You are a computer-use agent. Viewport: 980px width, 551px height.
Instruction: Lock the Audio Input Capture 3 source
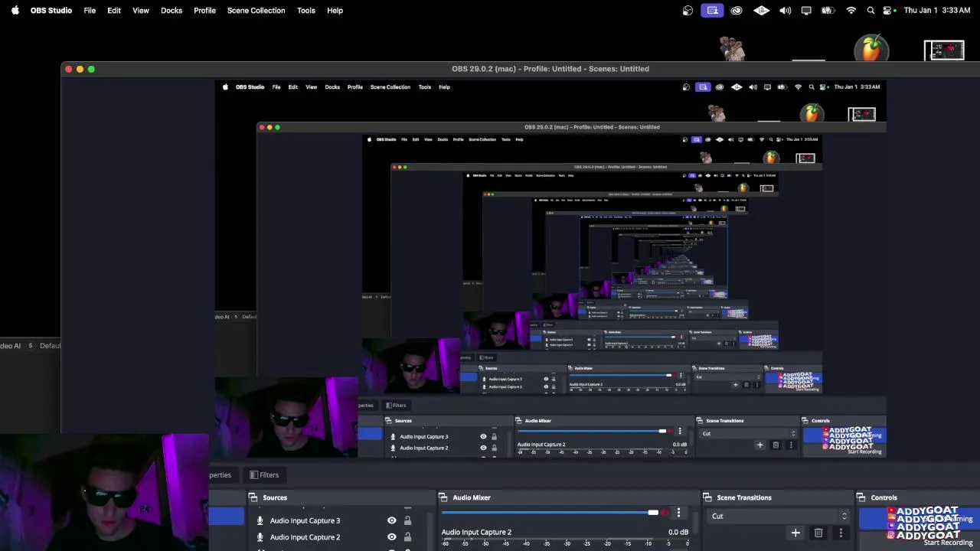click(407, 520)
